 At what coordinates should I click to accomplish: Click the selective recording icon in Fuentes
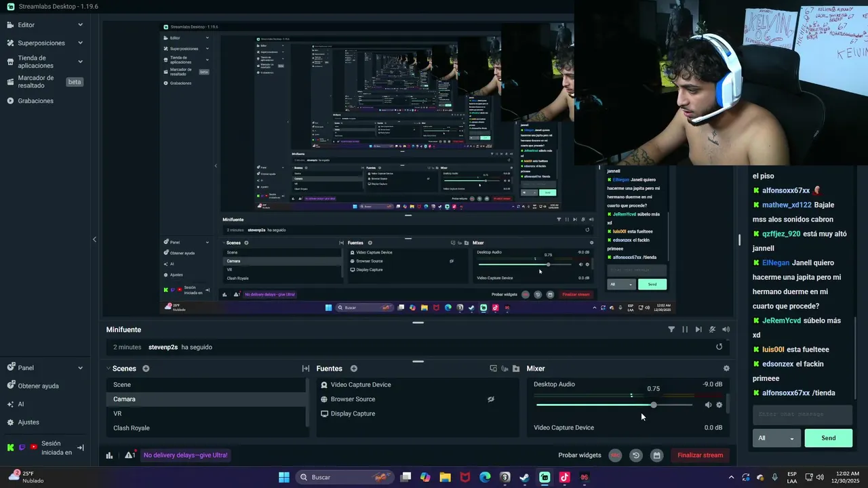(x=505, y=369)
